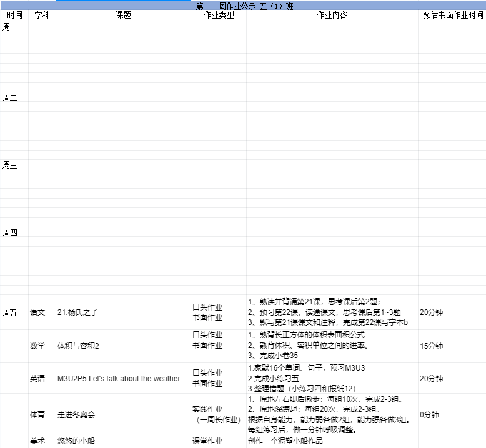Click the 课题 header cell

click(123, 16)
